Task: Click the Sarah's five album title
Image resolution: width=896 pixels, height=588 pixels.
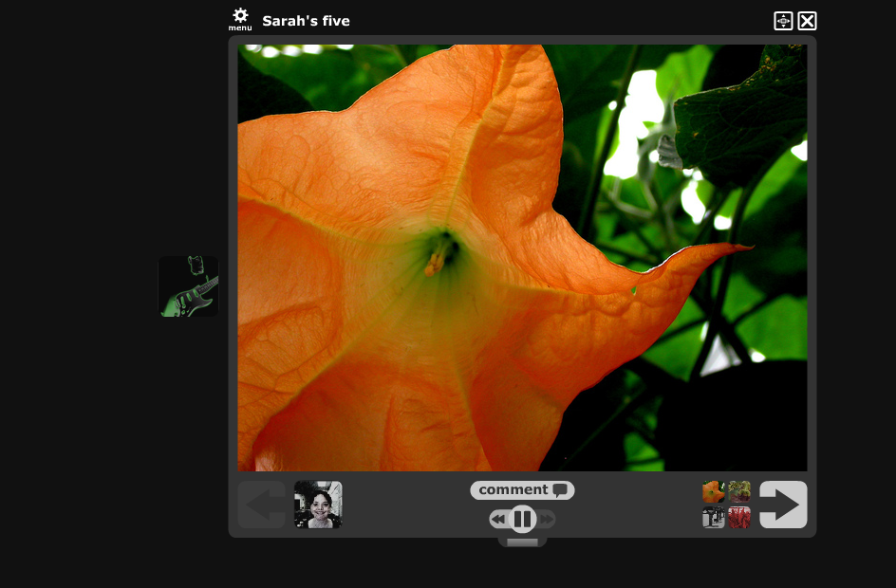Action: 306,21
